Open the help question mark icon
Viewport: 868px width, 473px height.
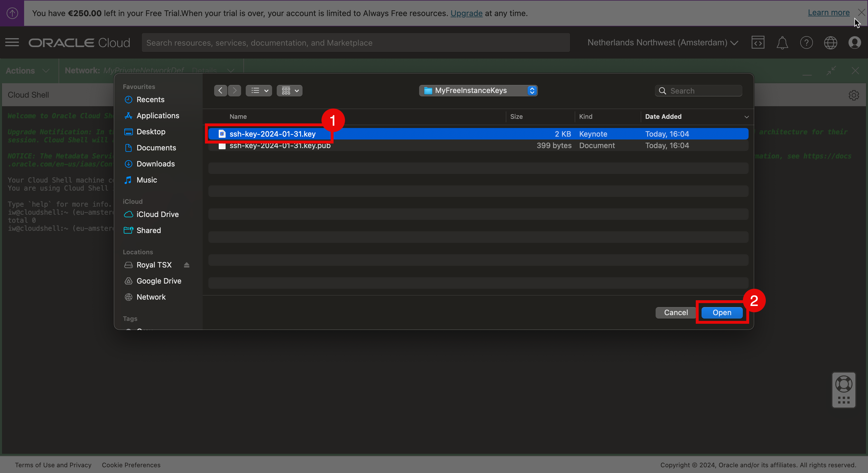coord(806,43)
